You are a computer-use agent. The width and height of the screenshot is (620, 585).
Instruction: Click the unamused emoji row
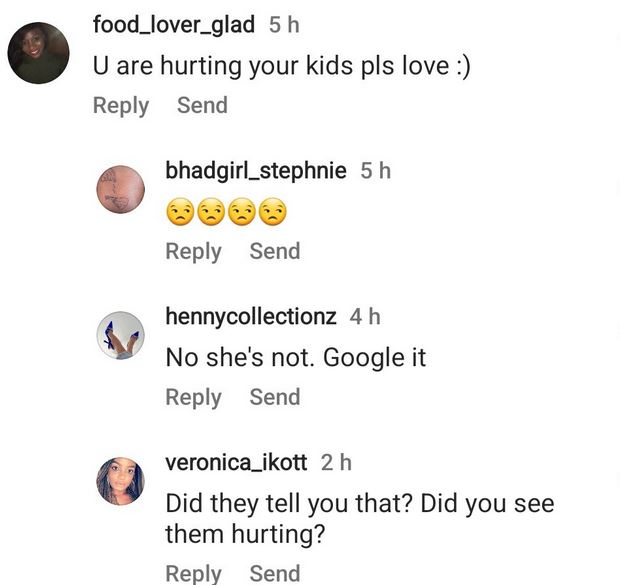[226, 212]
